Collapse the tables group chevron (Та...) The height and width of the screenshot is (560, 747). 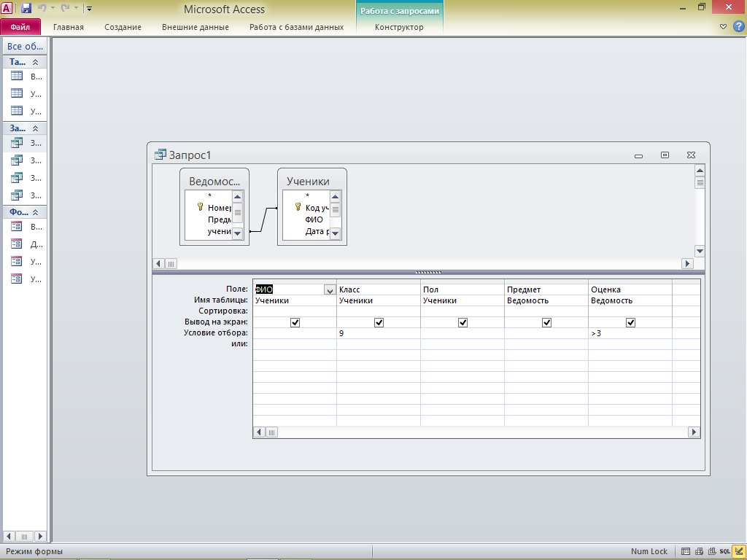[35, 62]
